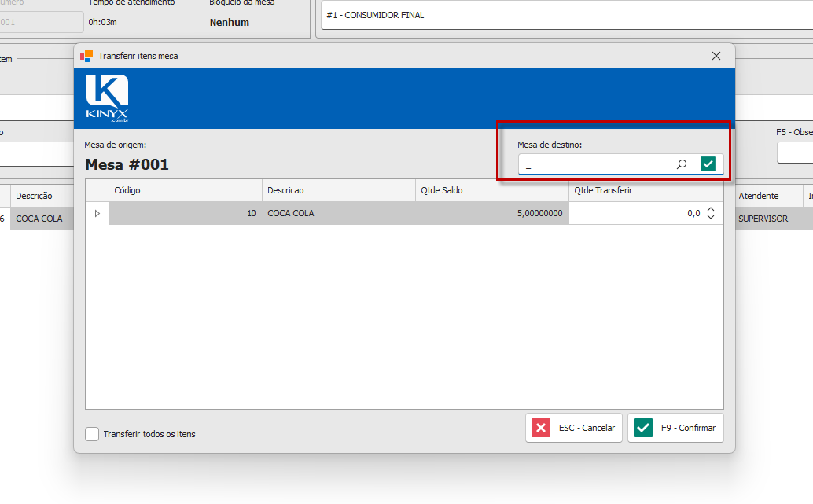This screenshot has width=813, height=504.
Task: Increase Qtde Transferir with up arrow
Action: click(x=711, y=209)
